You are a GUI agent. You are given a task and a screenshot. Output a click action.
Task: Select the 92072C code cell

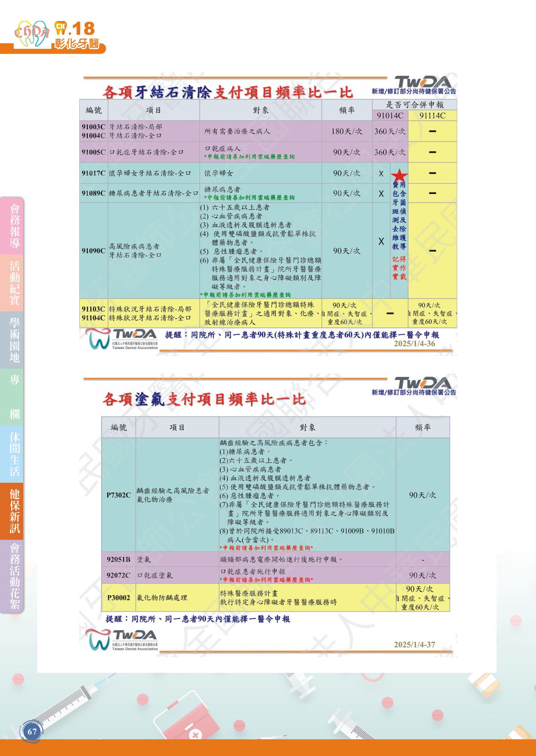pos(119,575)
